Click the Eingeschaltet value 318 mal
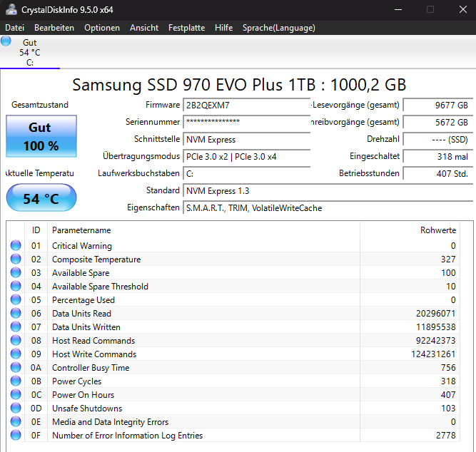The image size is (476, 452). 437,157
